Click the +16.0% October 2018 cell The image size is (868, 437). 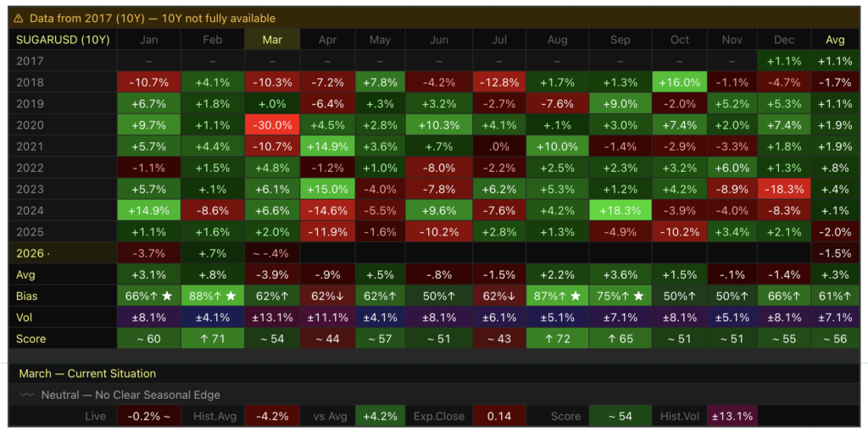tap(680, 82)
